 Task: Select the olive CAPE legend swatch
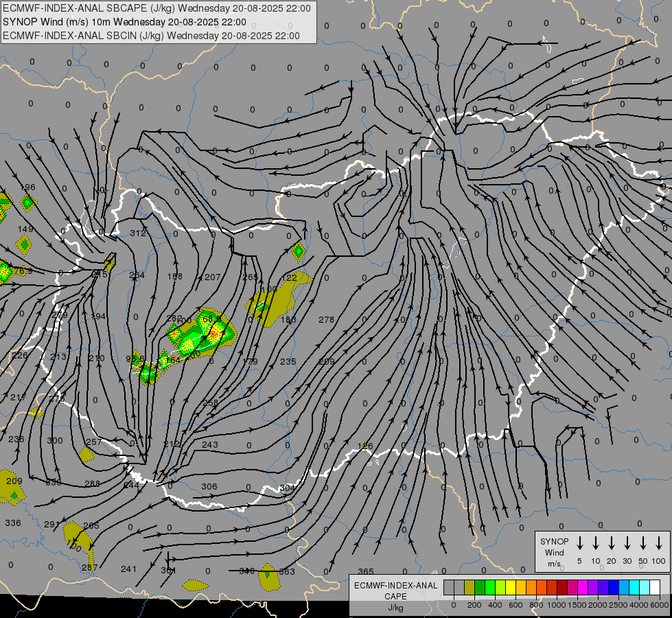(x=470, y=587)
